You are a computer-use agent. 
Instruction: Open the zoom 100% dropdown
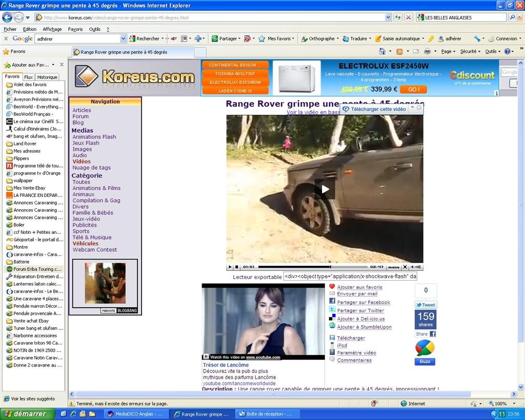click(514, 404)
